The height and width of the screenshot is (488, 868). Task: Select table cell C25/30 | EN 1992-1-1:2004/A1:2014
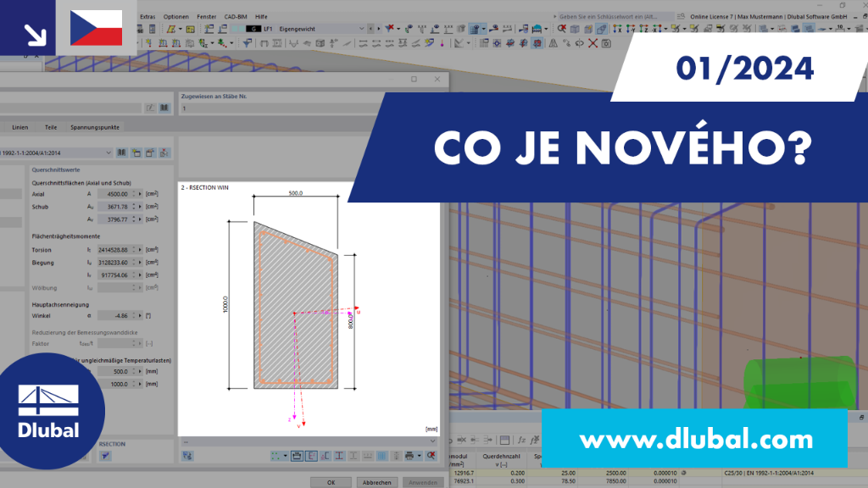click(x=769, y=473)
